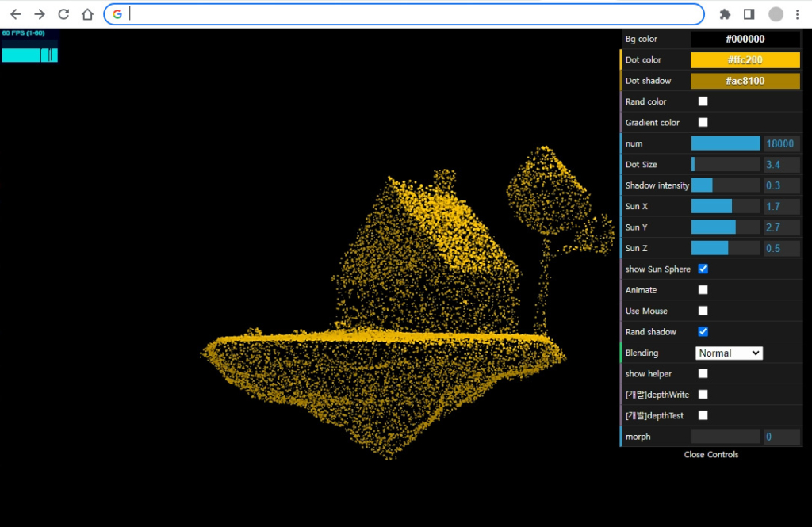Uncheck the show Sun Sphere checkbox
Screen dimensions: 812x527
click(x=703, y=269)
